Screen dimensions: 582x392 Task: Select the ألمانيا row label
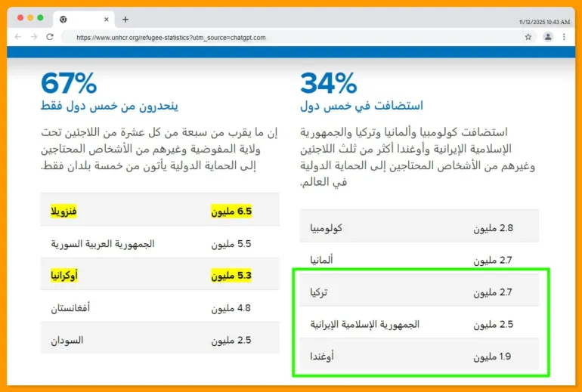click(321, 260)
